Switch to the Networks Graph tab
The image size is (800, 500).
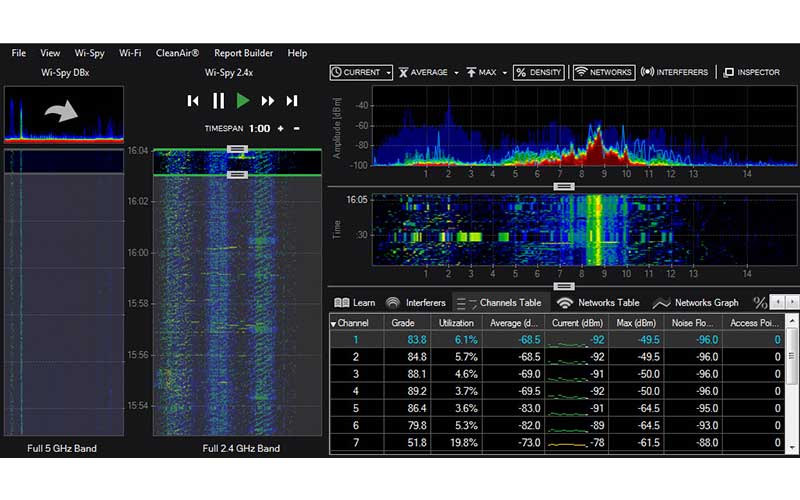pos(695,303)
